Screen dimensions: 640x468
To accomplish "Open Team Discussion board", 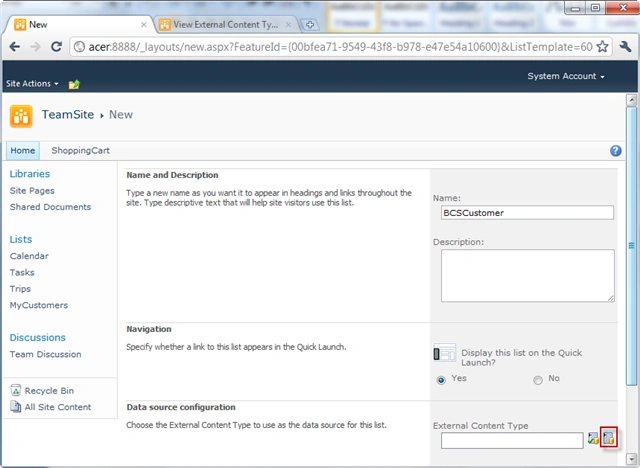I will tap(45, 354).
